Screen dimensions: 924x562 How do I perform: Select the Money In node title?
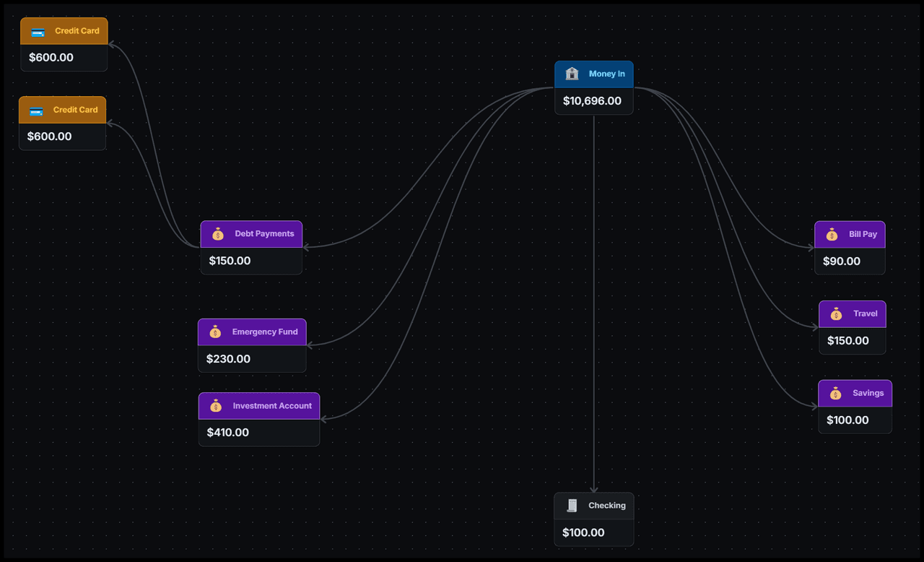(606, 74)
